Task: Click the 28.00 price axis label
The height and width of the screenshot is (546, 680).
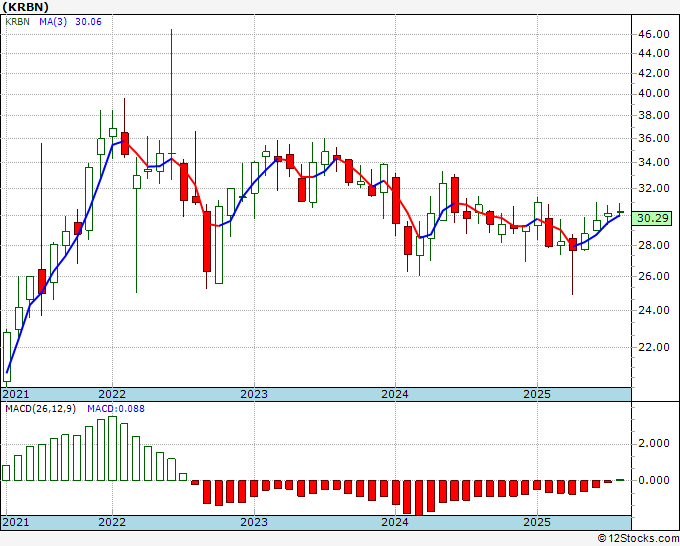Action: coord(654,245)
